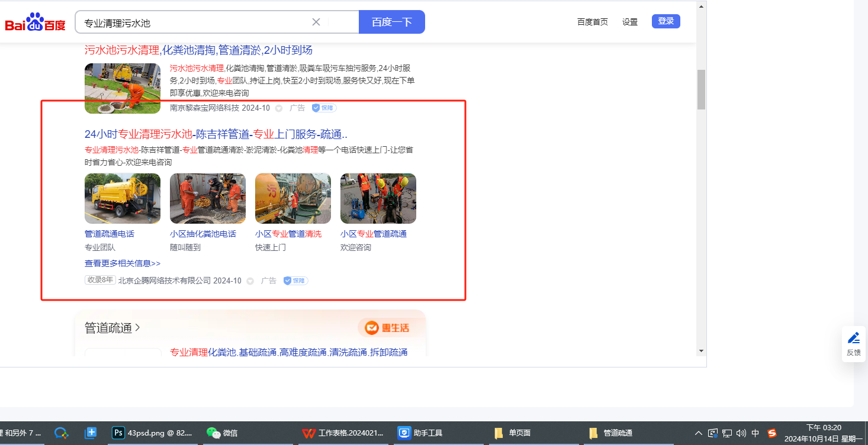This screenshot has width=868, height=445.
Task: Click the Baidu logo
Action: (35, 22)
